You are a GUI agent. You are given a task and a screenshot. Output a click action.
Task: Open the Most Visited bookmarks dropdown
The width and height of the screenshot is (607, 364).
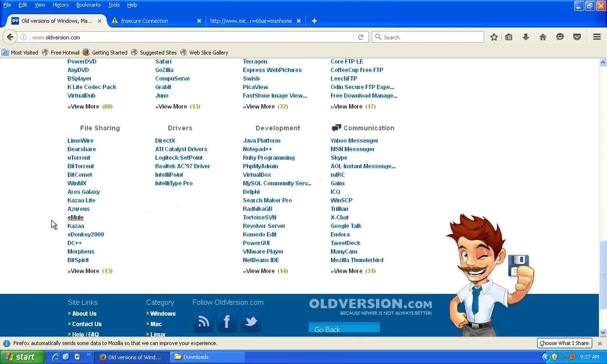(x=20, y=53)
